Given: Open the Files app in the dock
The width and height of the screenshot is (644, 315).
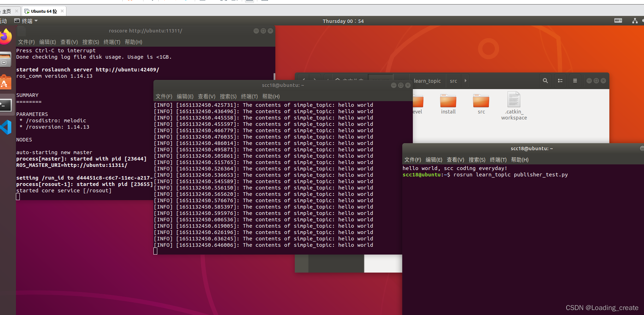Looking at the screenshot, I should [5, 60].
